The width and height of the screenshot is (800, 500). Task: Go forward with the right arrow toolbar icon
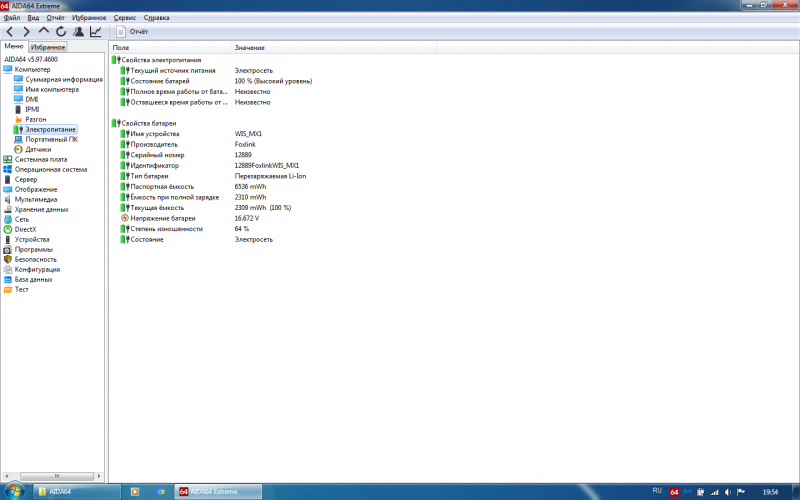(27, 32)
